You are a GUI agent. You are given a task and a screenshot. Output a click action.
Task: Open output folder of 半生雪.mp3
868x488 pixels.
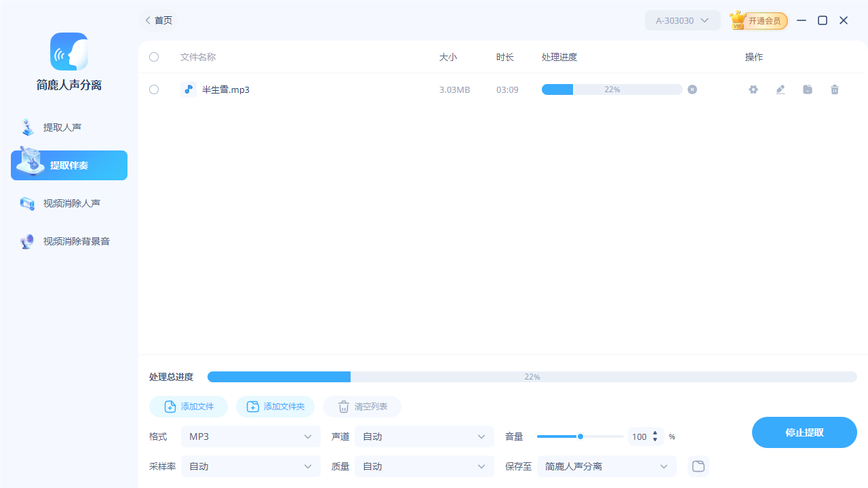(808, 89)
